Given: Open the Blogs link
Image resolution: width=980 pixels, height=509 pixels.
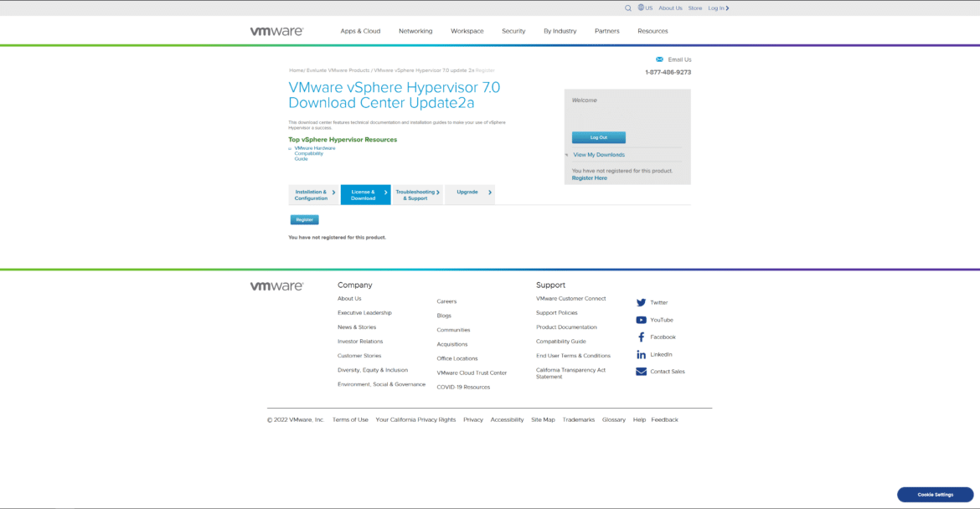Looking at the screenshot, I should pyautogui.click(x=444, y=316).
